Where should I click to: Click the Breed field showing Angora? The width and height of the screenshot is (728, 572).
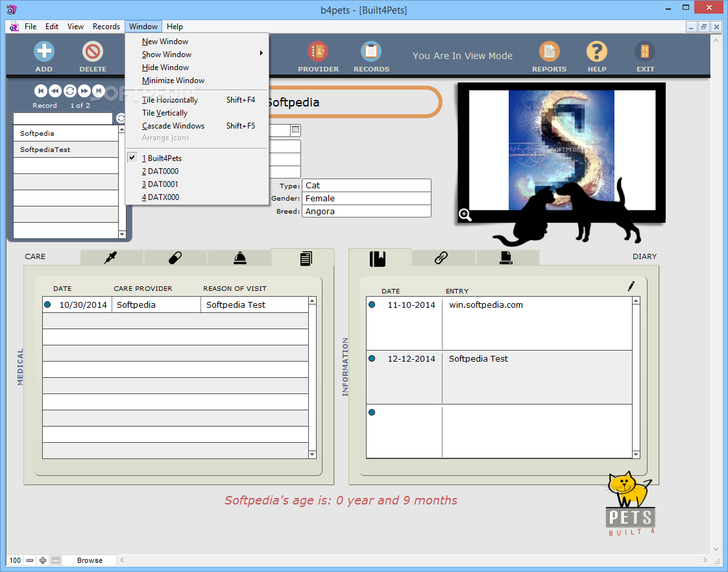367,212
